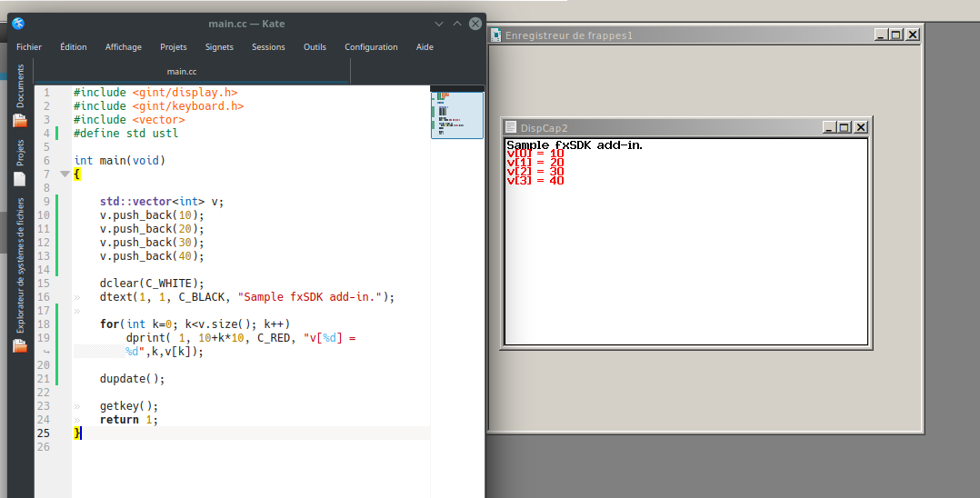Click the '#include <vector>' line
The width and height of the screenshot is (980, 498).
[129, 120]
